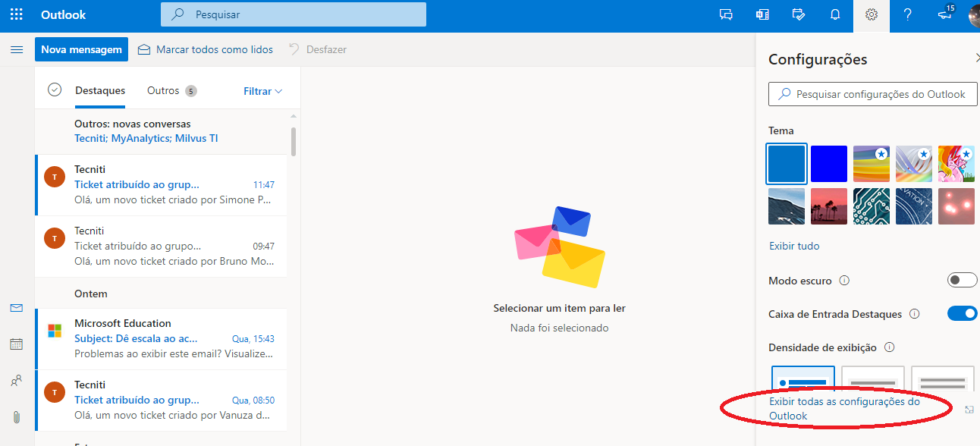Viewport: 980px width, 446px height.
Task: Toggle the hamburger navigation pane button
Action: [17, 49]
